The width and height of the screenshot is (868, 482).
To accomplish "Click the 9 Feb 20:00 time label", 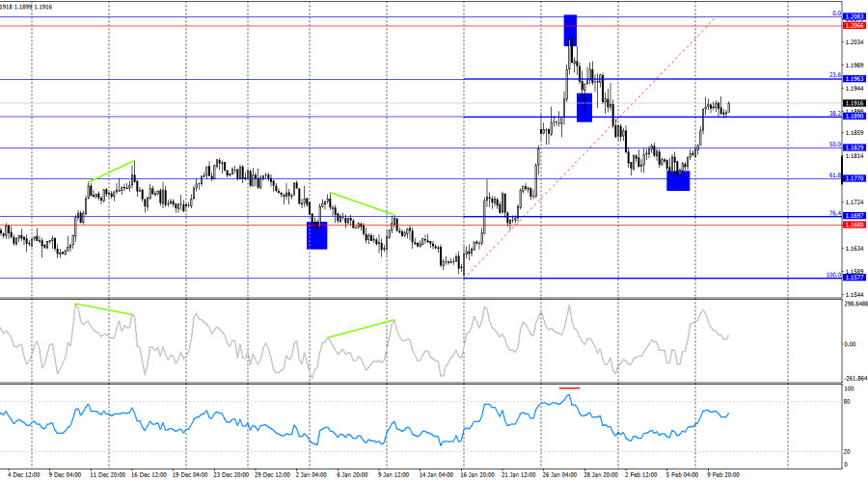I will [x=723, y=475].
